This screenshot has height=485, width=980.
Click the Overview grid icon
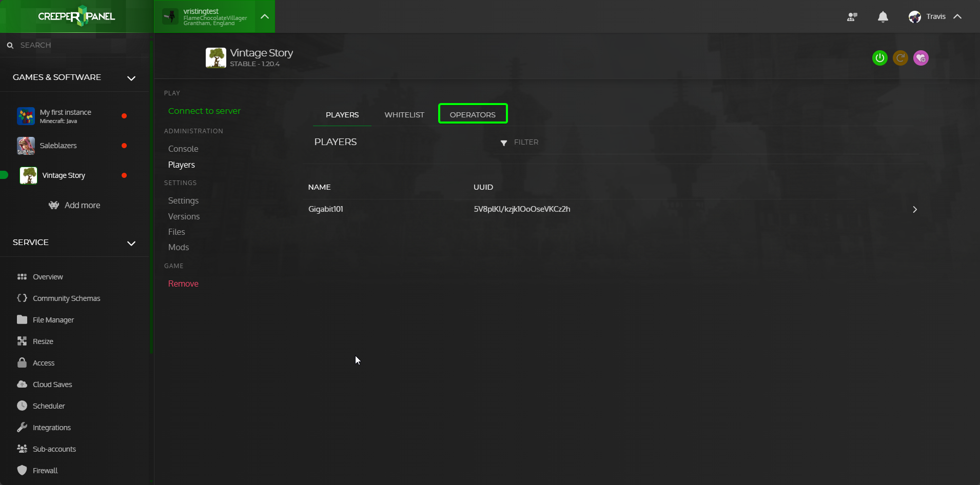22,277
